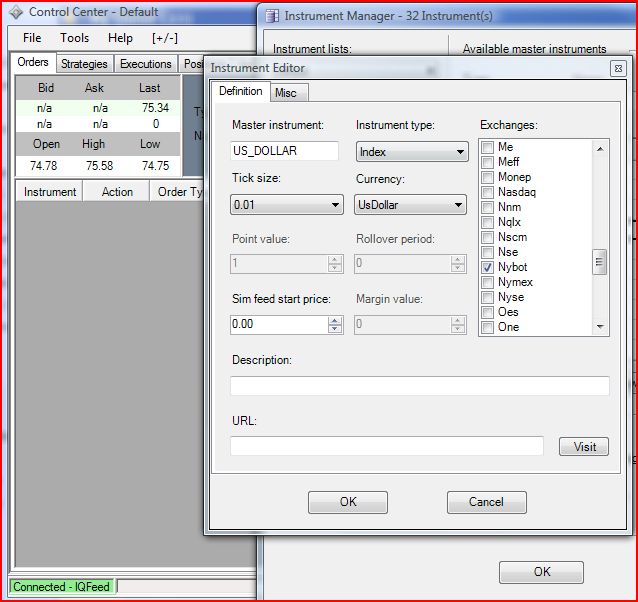Click OK in the Instrument Manager window
The width and height of the screenshot is (638, 602).
(x=542, y=572)
